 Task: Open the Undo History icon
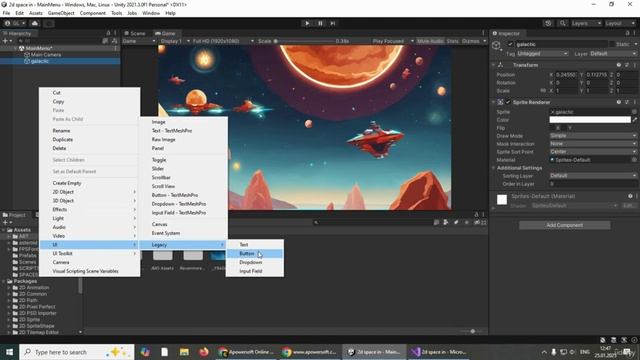(548, 23)
